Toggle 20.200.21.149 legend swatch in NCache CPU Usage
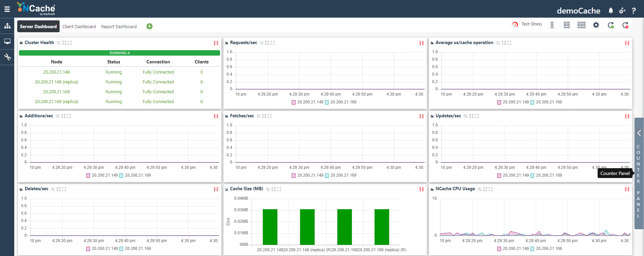 499,249
